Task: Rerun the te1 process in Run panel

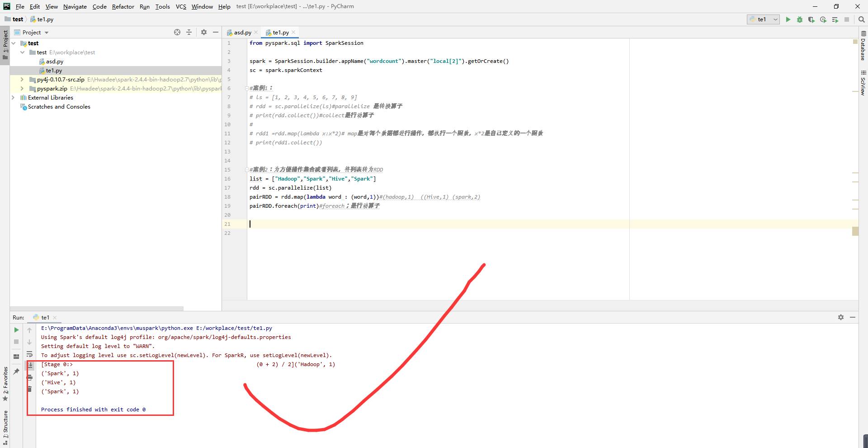Action: (16, 330)
